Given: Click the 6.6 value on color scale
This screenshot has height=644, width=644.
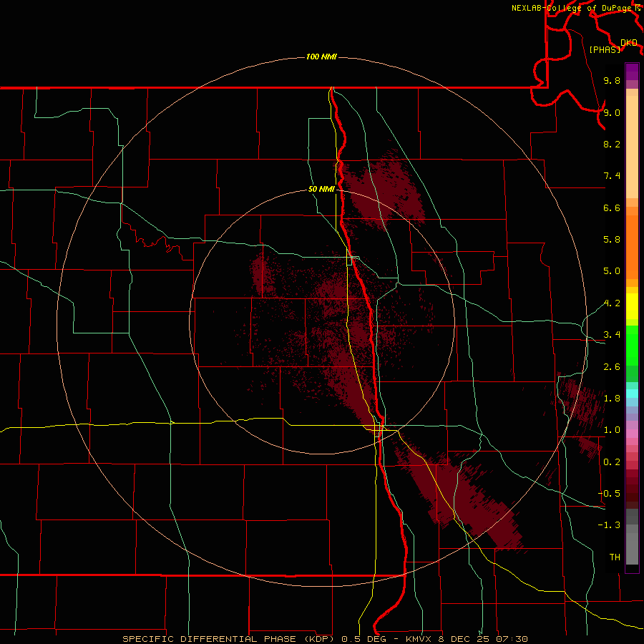Looking at the screenshot, I should pos(612,208).
